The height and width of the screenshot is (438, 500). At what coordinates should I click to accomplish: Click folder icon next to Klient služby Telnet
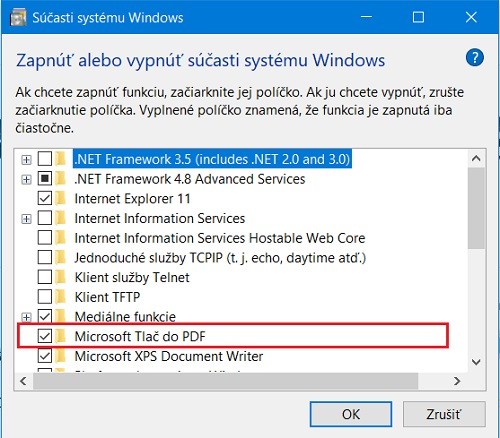click(x=61, y=277)
